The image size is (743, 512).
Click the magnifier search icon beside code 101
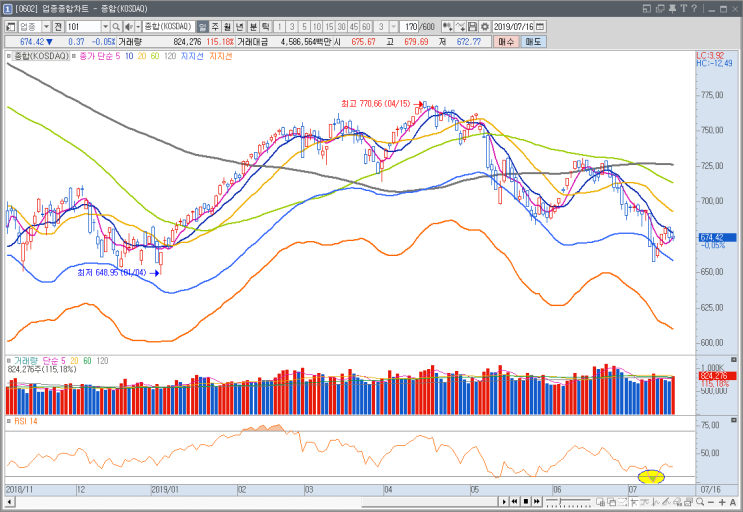116,27
